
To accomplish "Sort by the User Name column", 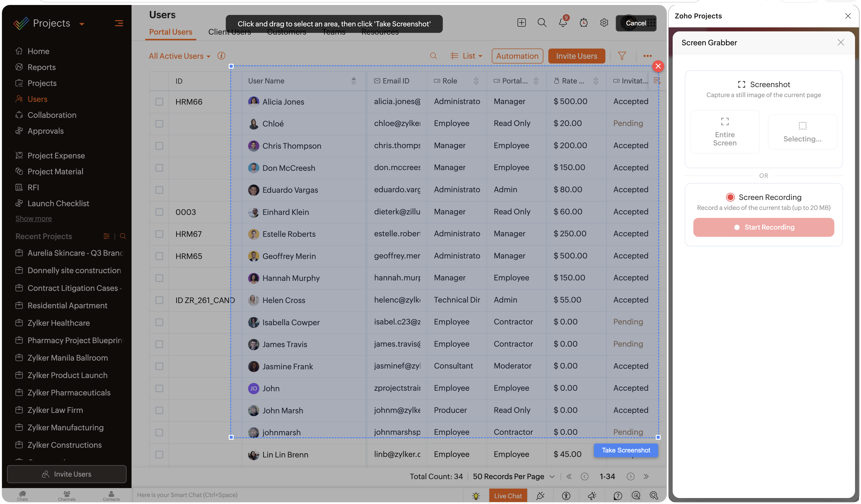I will tap(354, 81).
